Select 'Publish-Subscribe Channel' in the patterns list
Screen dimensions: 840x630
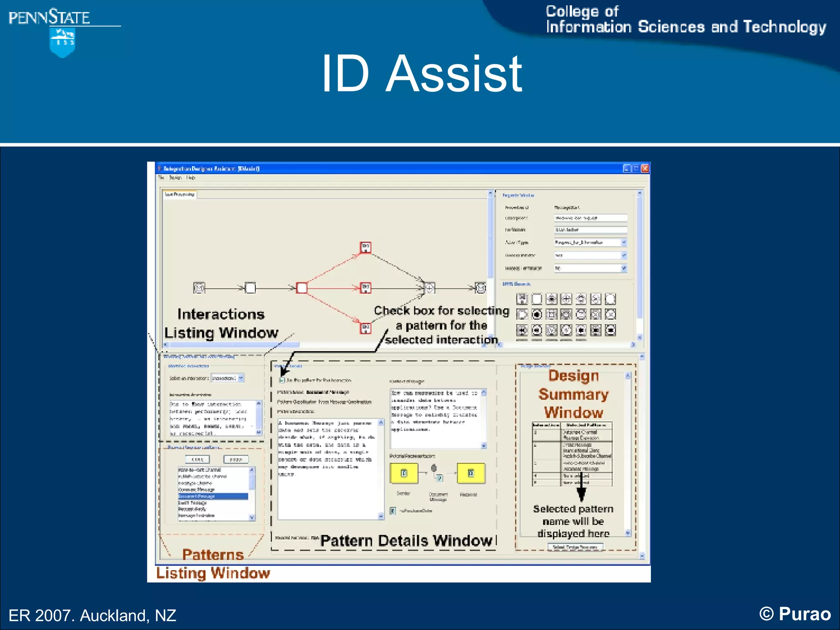point(213,476)
